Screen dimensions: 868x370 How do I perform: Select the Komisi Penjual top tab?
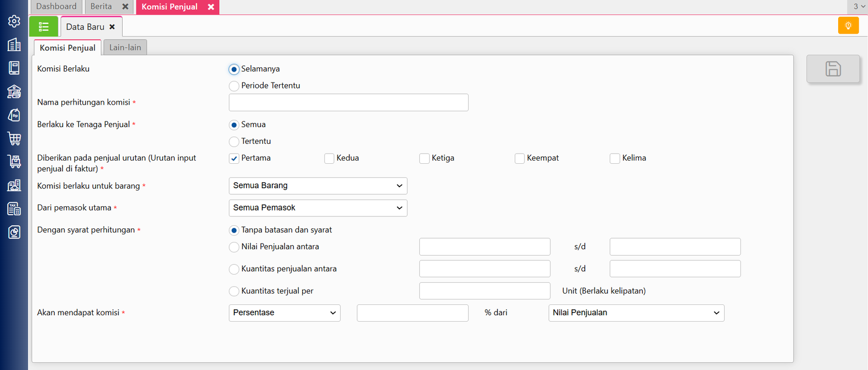[x=170, y=7]
